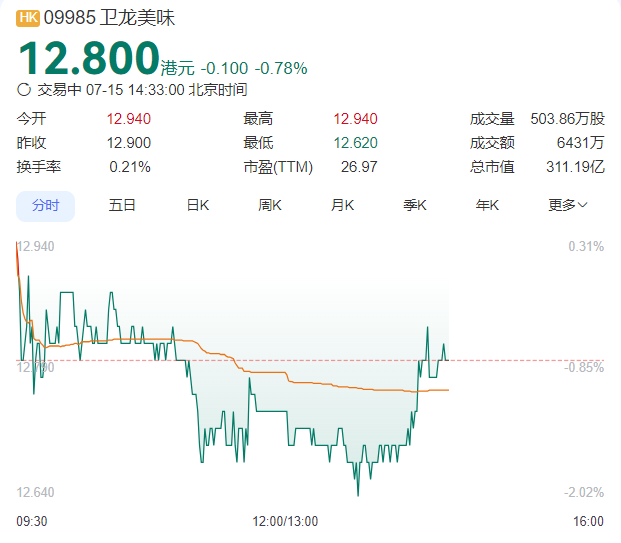
Task: Click the 换手率 value 0.21%
Action: tap(130, 167)
